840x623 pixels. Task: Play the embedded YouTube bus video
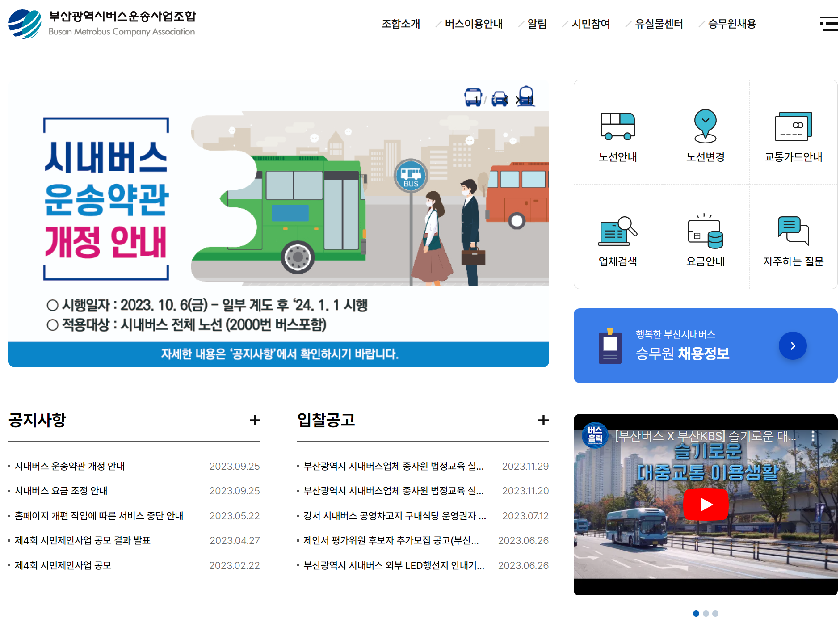tap(706, 504)
